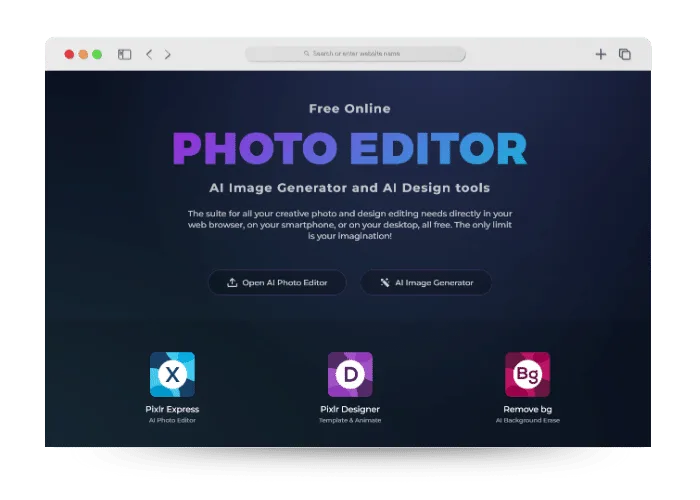
Task: Select the Pixlr Express label
Action: tap(172, 409)
